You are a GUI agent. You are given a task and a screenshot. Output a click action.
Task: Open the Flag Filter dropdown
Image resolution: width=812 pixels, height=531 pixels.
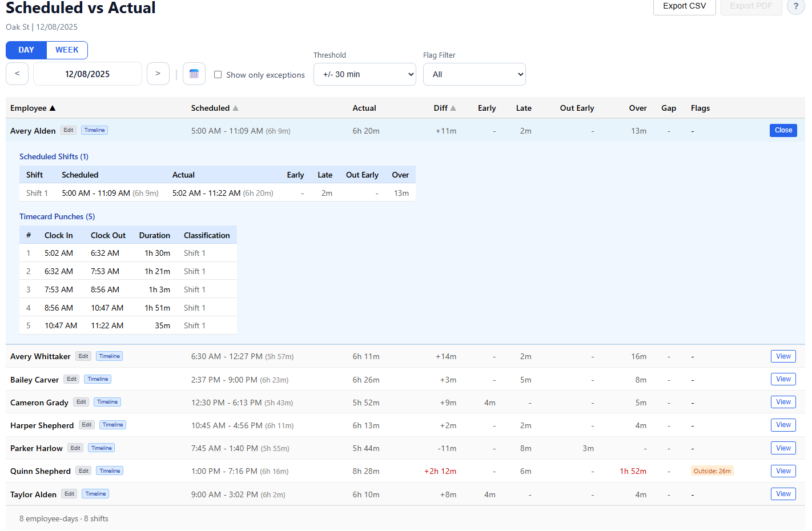(x=475, y=74)
